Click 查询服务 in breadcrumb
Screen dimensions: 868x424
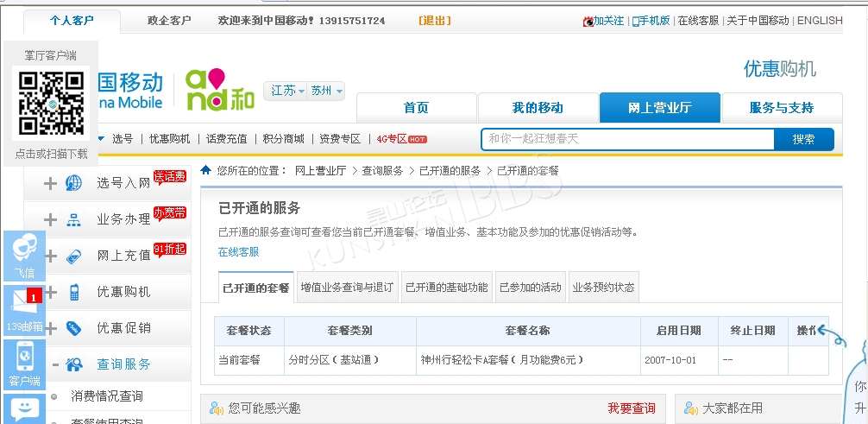pyautogui.click(x=382, y=171)
